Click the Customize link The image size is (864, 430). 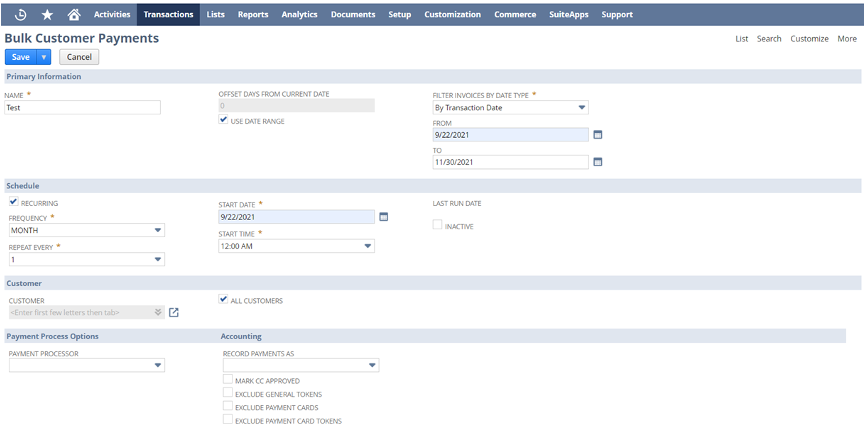[x=809, y=39]
